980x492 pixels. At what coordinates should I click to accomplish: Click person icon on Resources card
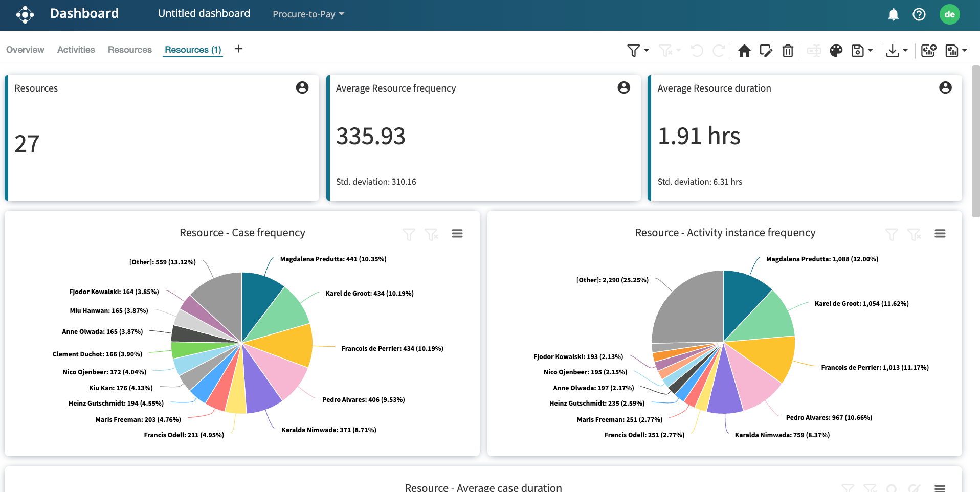click(x=302, y=88)
